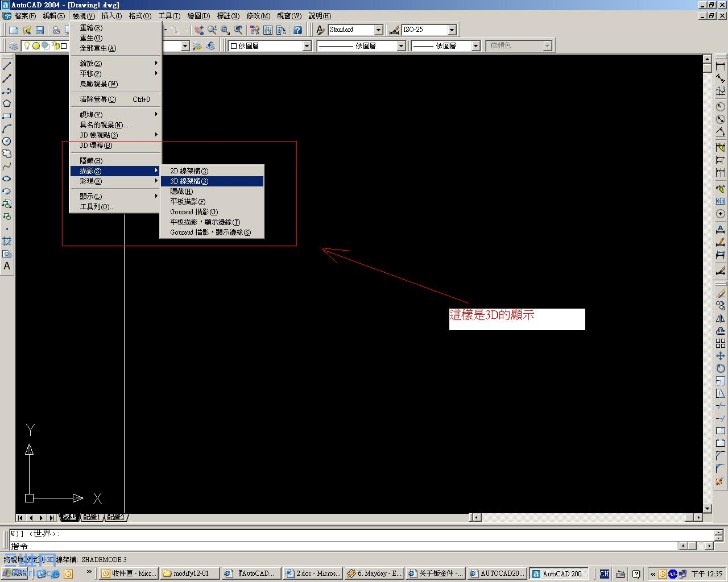Screen dimensions: 728x582
Task: Click the vertical scrollbar down arrow
Action: tap(708, 509)
